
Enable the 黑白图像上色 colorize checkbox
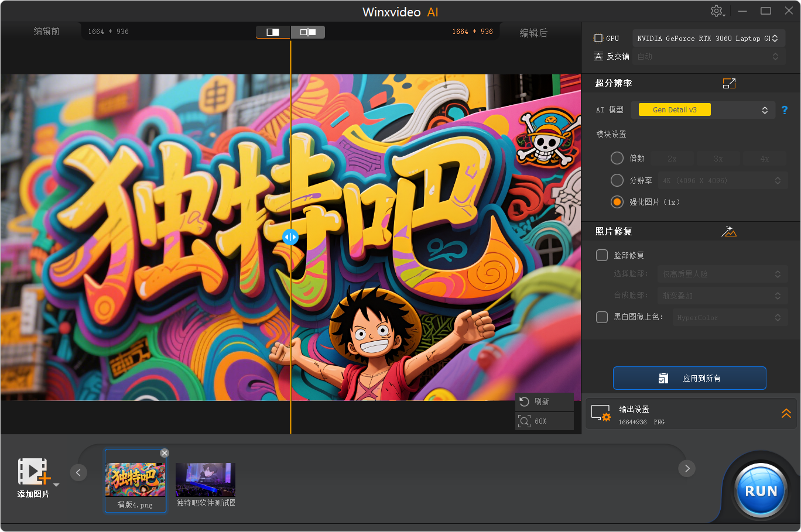tap(601, 317)
